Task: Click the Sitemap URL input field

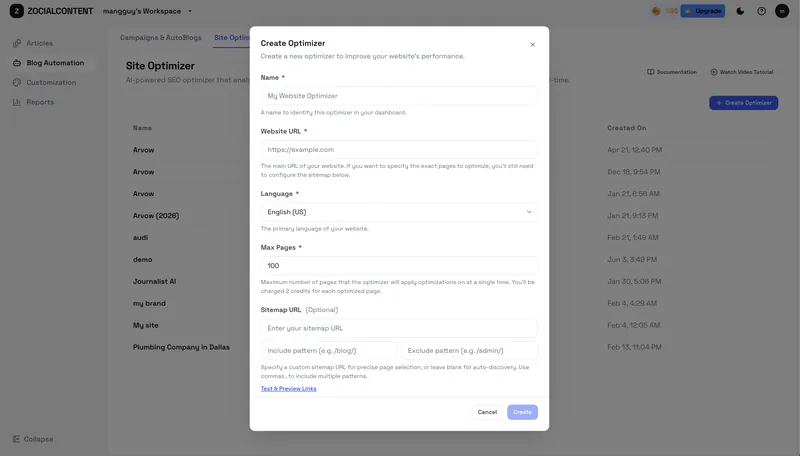Action: pyautogui.click(x=399, y=328)
